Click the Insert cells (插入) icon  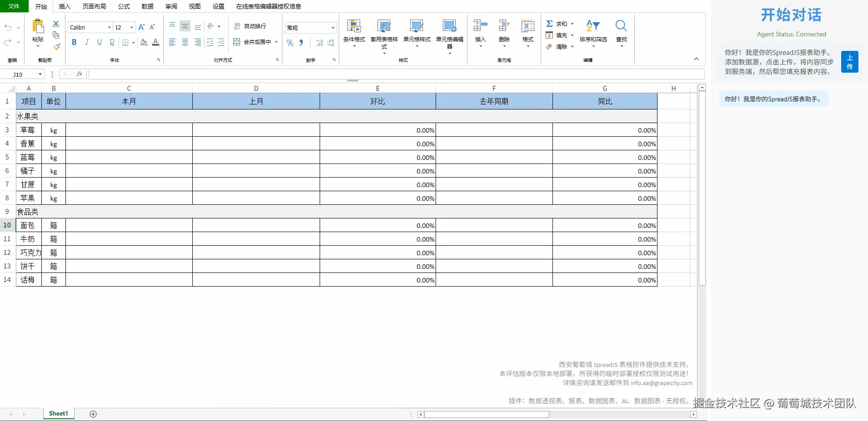tap(480, 25)
